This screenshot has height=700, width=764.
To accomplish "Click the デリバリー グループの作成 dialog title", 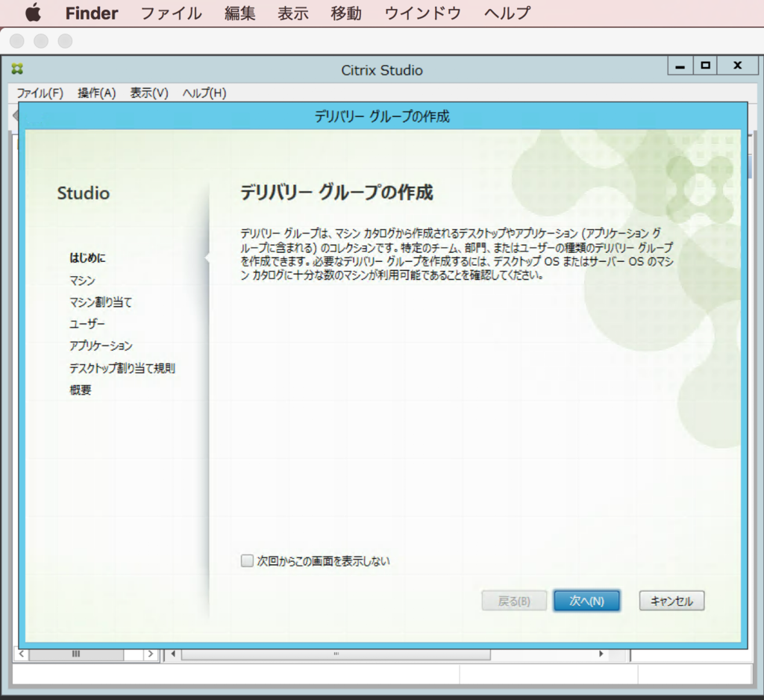I will tap(382, 116).
